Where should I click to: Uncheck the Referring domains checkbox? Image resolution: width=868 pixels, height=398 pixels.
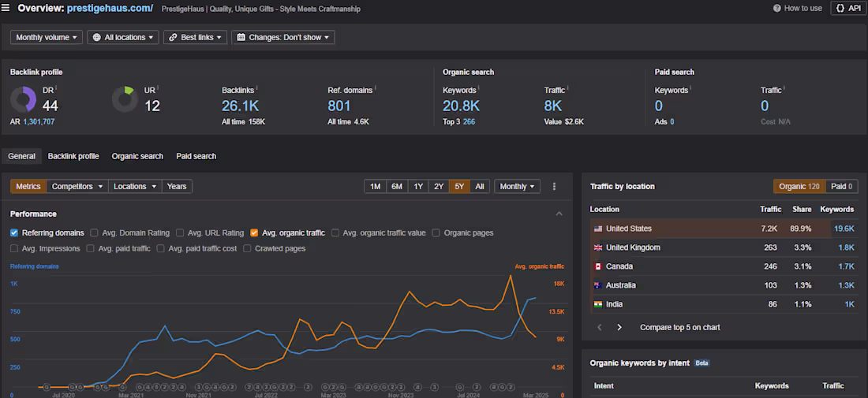click(14, 232)
